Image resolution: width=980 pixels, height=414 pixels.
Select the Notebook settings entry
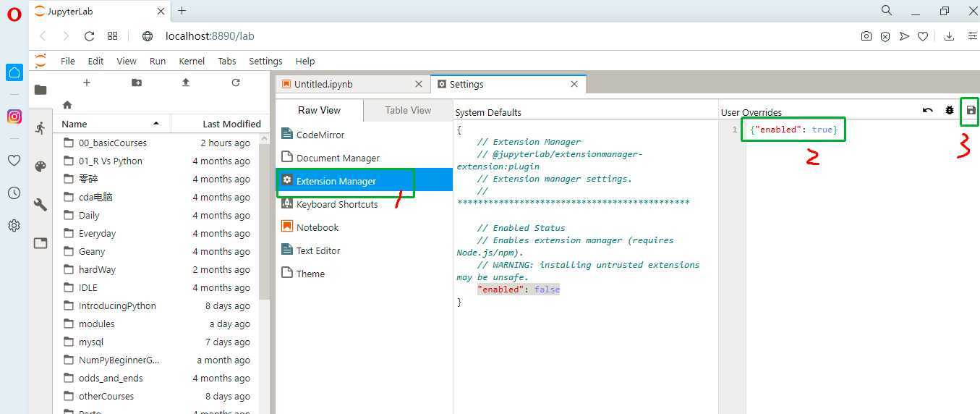click(365, 227)
